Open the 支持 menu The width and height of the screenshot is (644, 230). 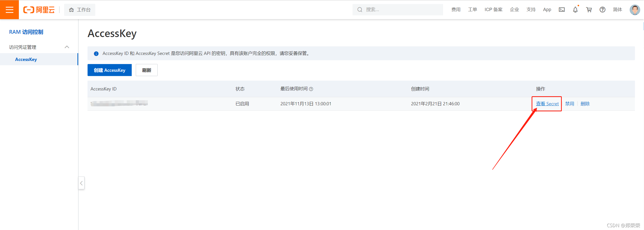coord(531,10)
